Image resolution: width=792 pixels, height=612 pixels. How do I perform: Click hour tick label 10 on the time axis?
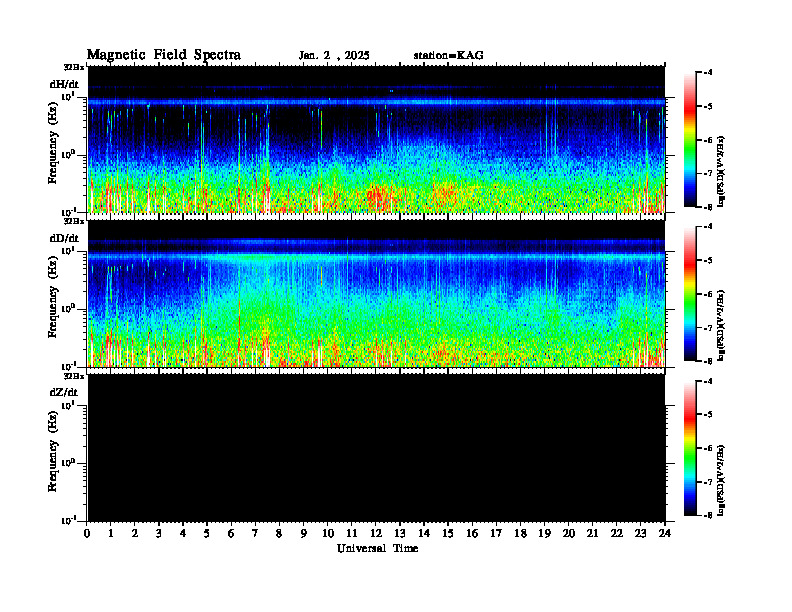328,534
